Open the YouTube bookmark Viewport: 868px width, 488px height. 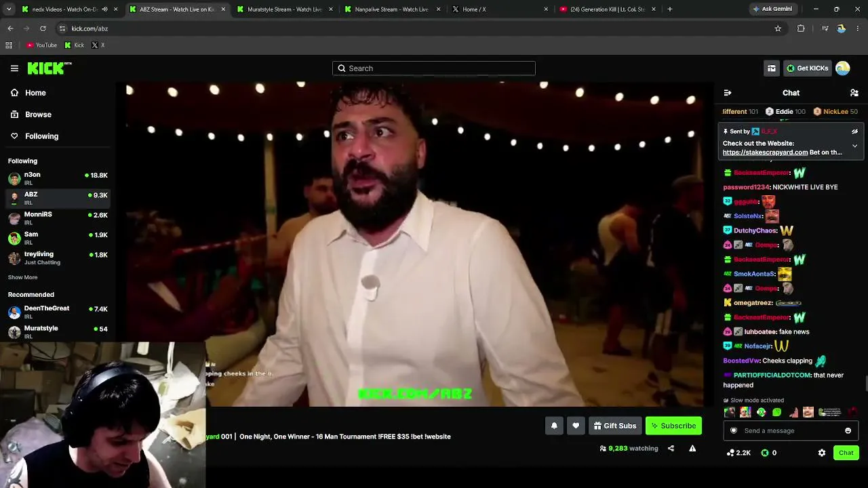pos(42,45)
